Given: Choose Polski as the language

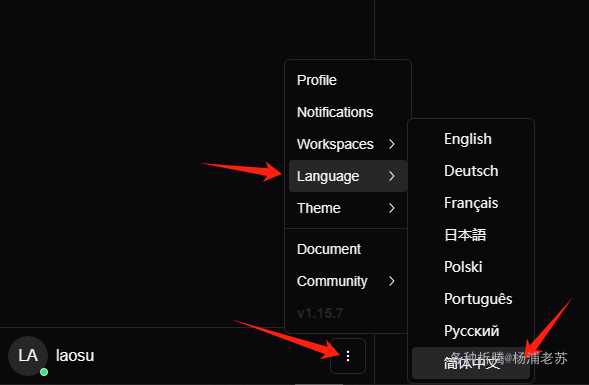Looking at the screenshot, I should [x=471, y=267].
